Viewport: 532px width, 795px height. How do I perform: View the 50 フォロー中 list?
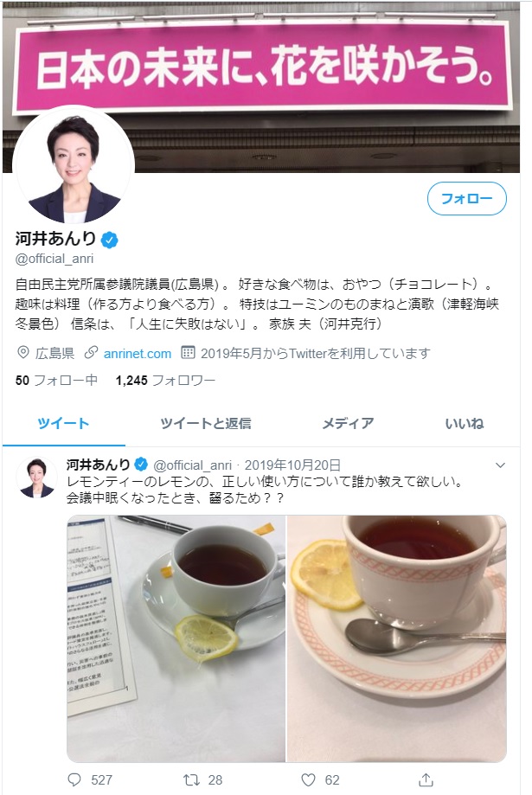pyautogui.click(x=56, y=381)
